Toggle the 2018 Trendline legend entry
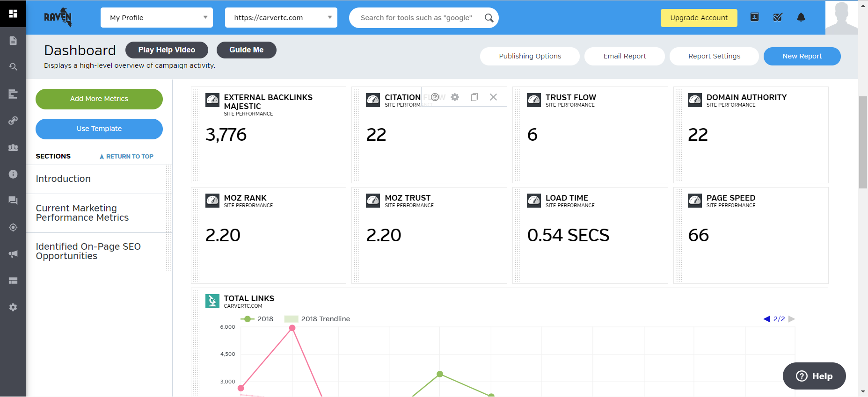Screen dimensions: 868x397 pyautogui.click(x=317, y=319)
